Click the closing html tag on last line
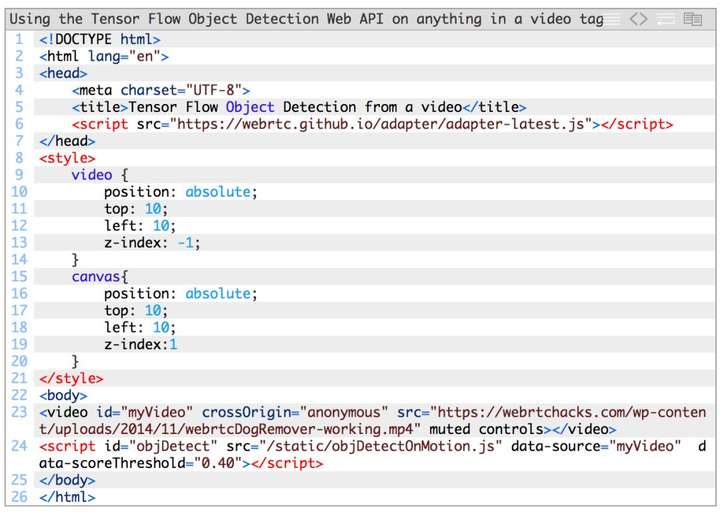Image resolution: width=720 pixels, height=512 pixels. click(68, 497)
